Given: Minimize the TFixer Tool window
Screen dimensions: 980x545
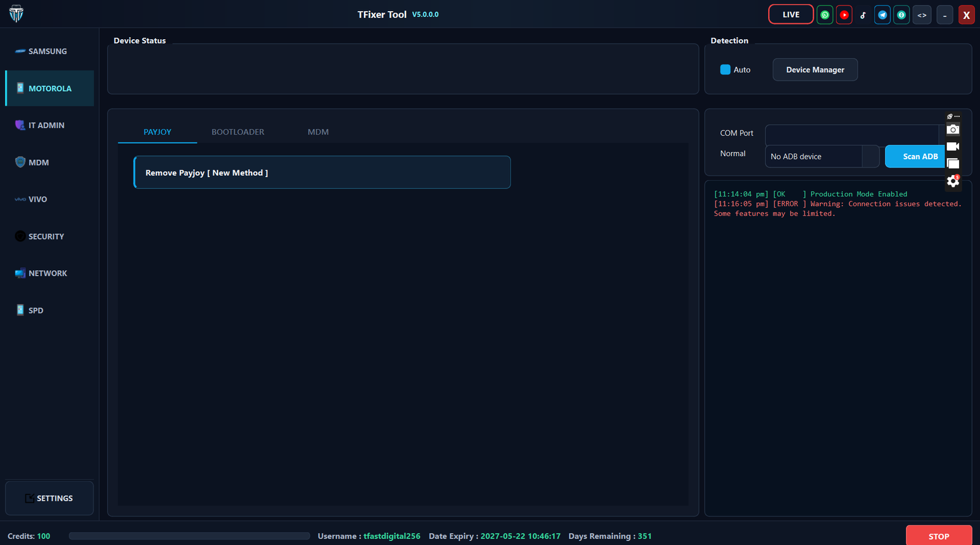Looking at the screenshot, I should pos(945,15).
